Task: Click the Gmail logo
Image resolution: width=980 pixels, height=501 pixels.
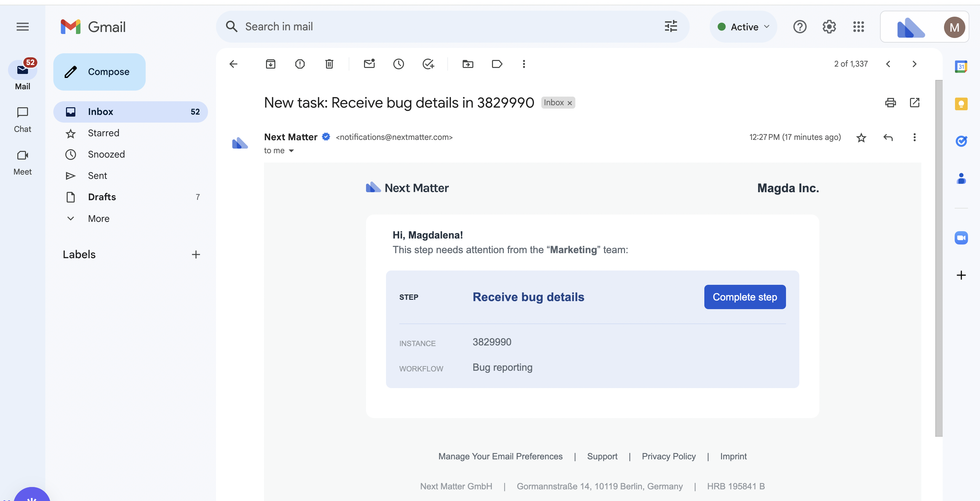Action: tap(93, 27)
